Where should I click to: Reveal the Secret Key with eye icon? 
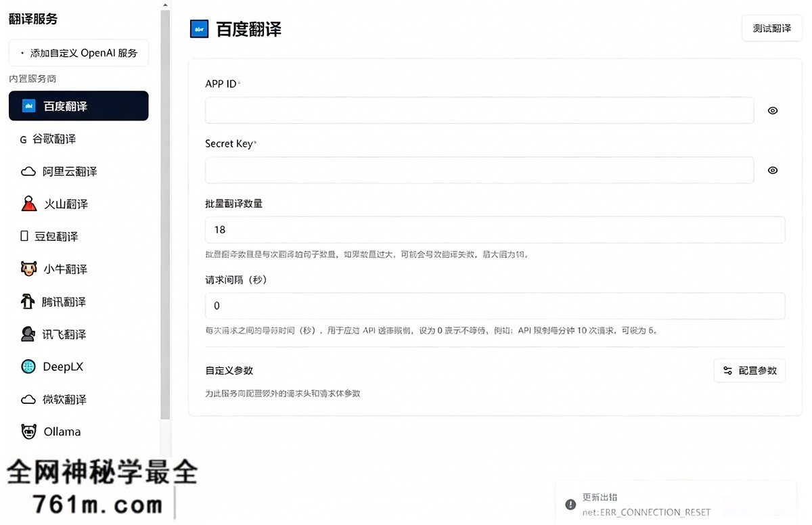773,170
